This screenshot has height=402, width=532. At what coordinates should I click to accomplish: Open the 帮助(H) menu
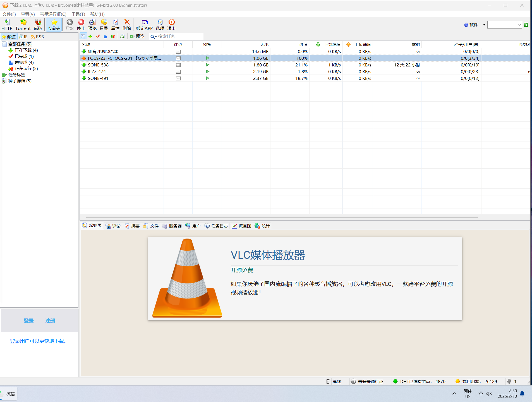coord(97,14)
